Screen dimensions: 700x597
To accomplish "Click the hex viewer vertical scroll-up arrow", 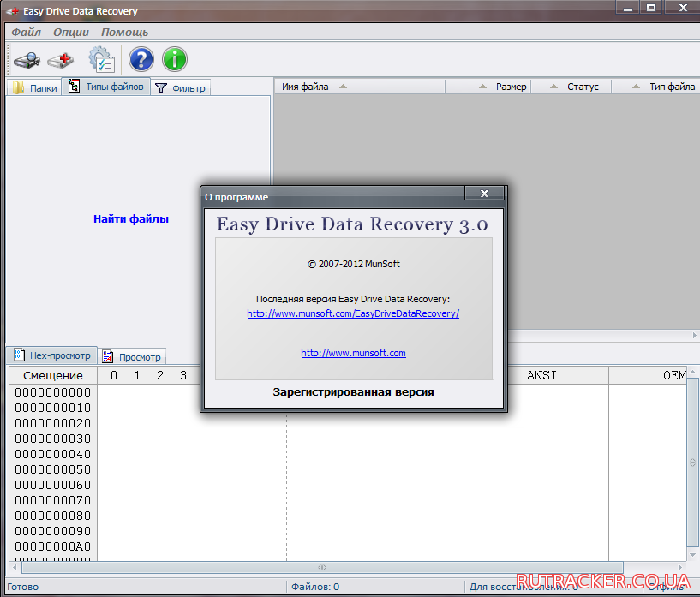I will 693,372.
